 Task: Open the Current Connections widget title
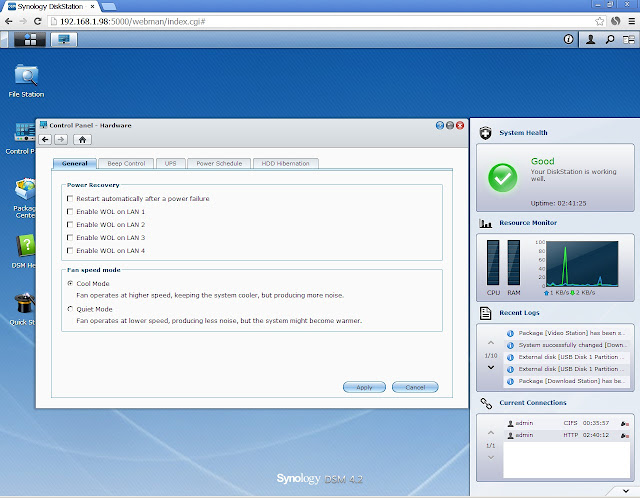[x=533, y=403]
